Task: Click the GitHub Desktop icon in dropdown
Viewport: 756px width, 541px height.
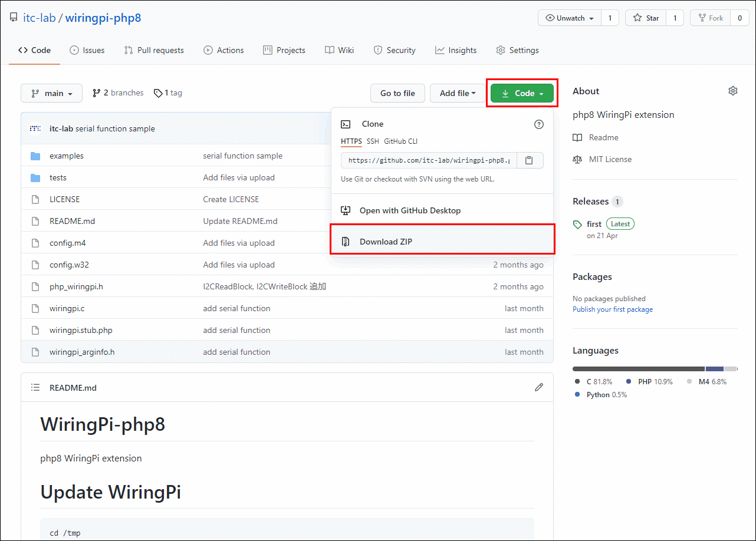Action: pos(346,210)
